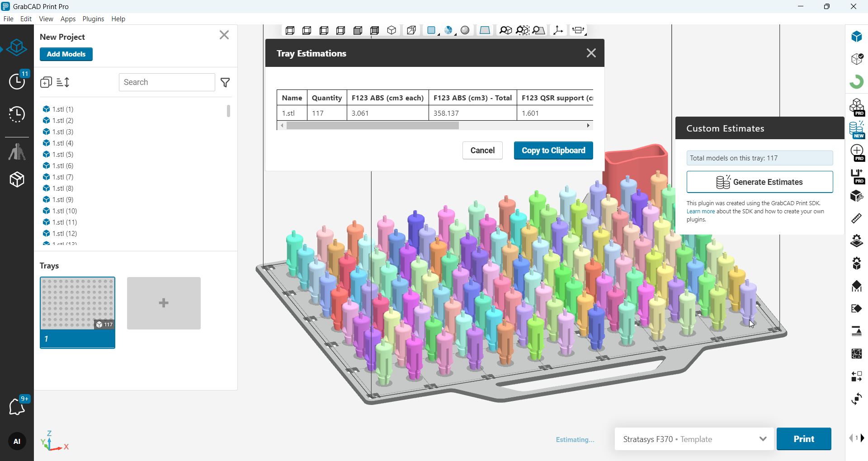The width and height of the screenshot is (868, 461).
Task: Click the Tray Estimations table horizontal scrollbar
Action: coord(373,126)
